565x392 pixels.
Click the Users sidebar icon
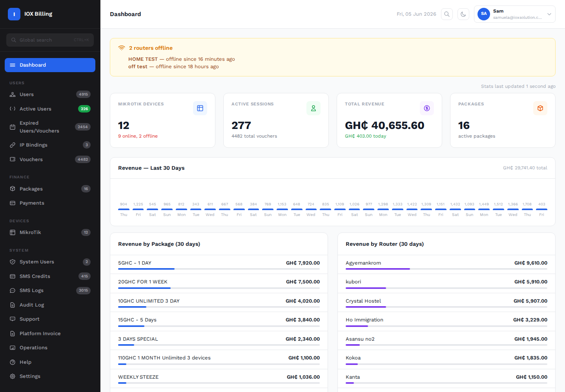tap(13, 94)
